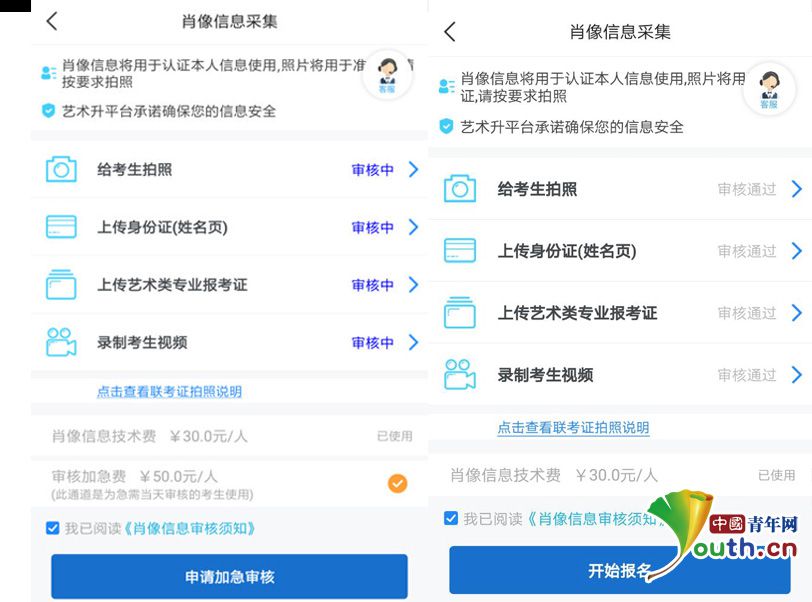The width and height of the screenshot is (812, 602).
Task: Open 给考生拍照 item showing 审核通过
Action: [620, 189]
